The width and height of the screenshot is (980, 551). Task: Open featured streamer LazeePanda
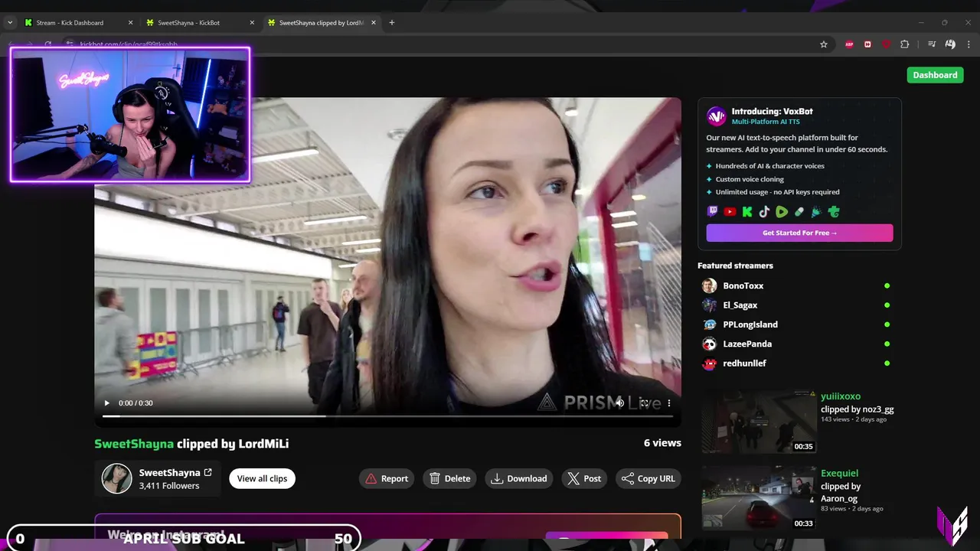point(746,344)
